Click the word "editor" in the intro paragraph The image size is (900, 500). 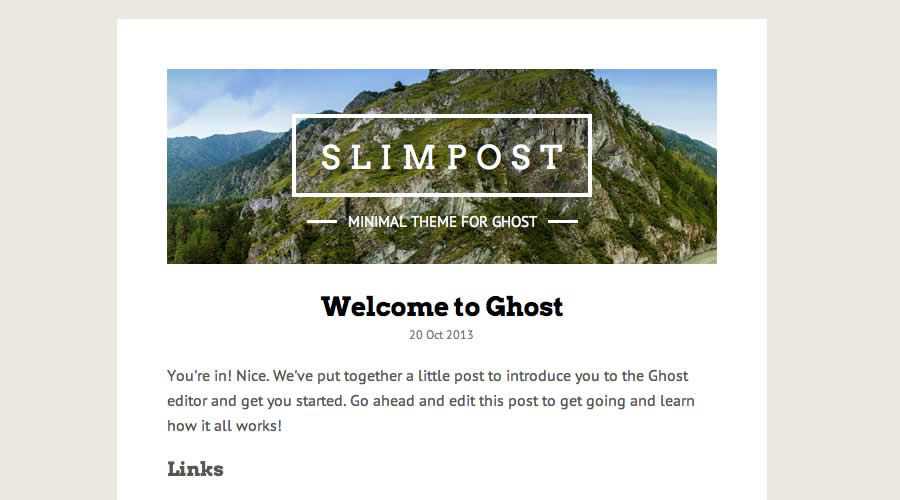189,401
